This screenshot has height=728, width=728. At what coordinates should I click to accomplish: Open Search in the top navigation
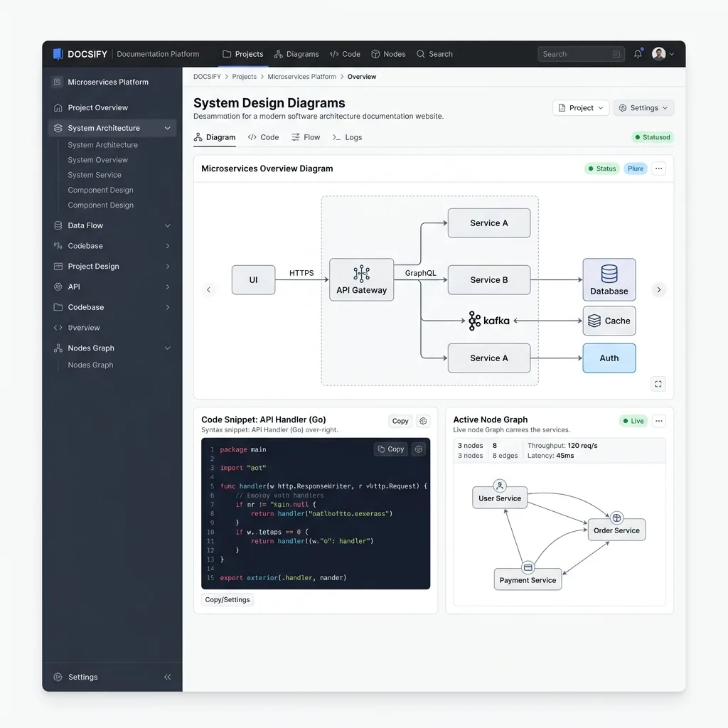pyautogui.click(x=434, y=54)
